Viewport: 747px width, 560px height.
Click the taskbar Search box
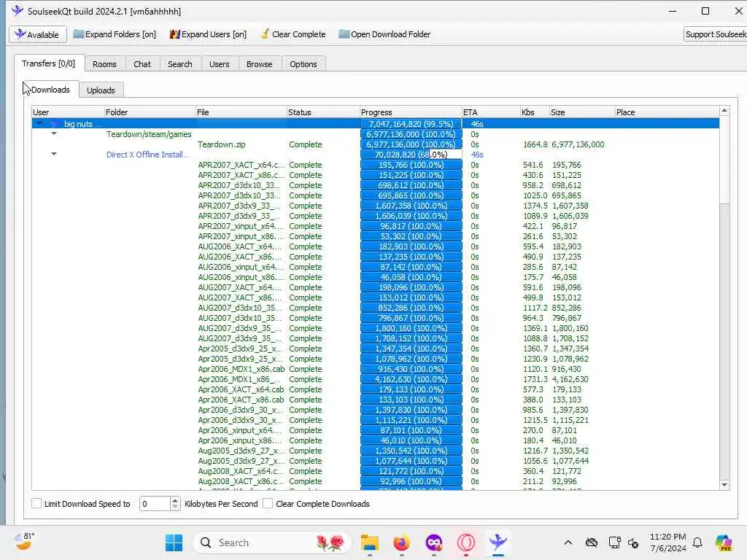tap(272, 542)
